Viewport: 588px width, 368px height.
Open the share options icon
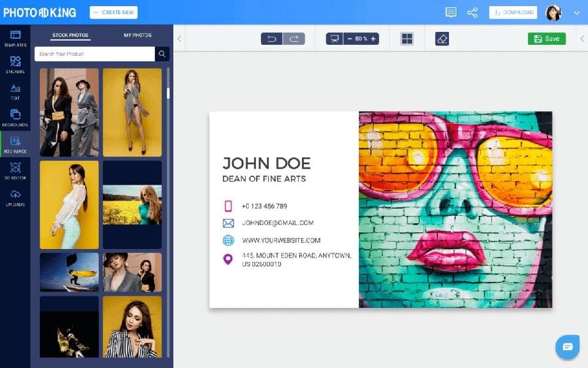(x=472, y=12)
